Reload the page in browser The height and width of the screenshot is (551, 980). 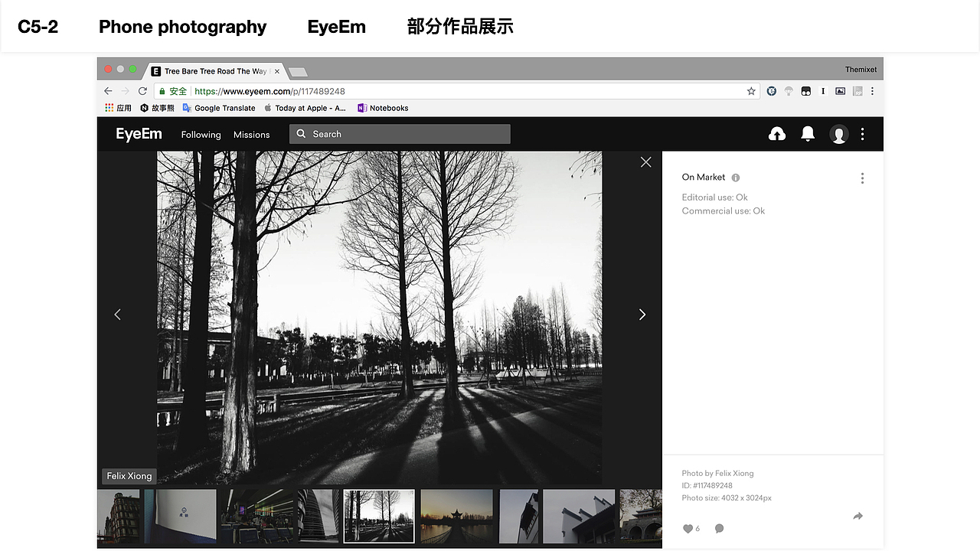pyautogui.click(x=142, y=91)
